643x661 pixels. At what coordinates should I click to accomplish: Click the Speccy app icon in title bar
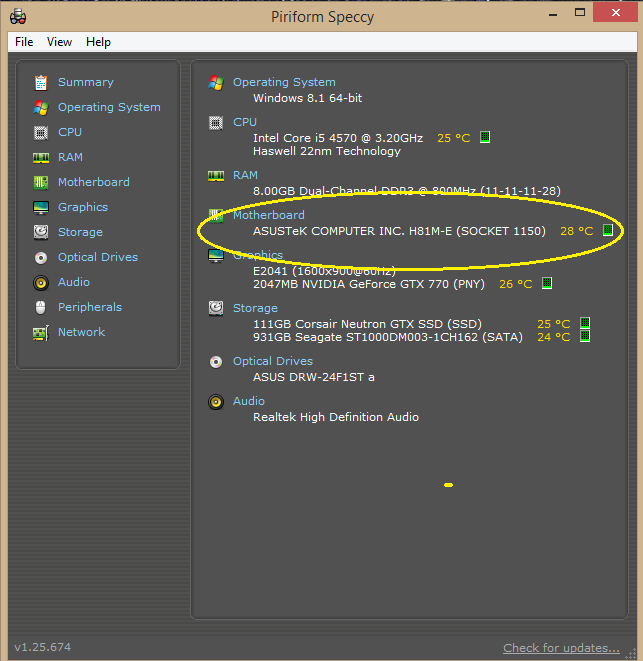[18, 17]
